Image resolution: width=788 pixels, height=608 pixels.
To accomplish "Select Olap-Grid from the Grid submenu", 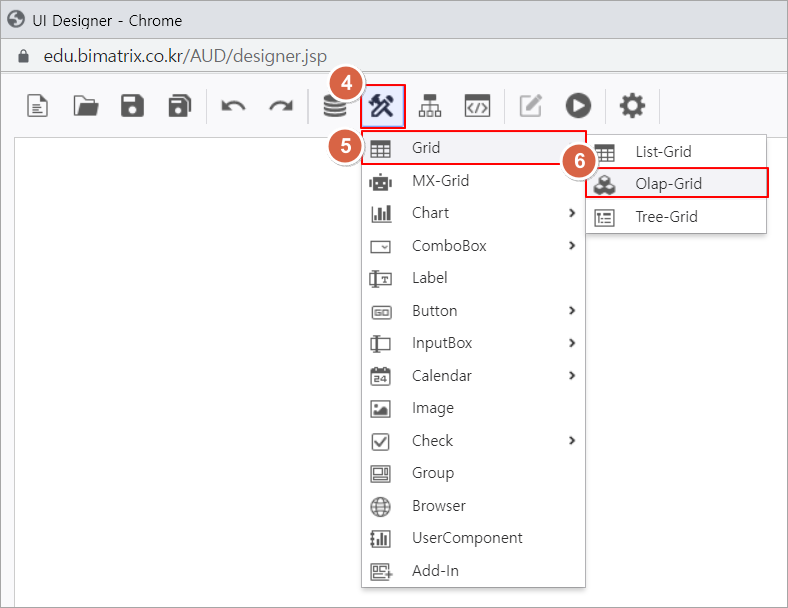I will (668, 184).
